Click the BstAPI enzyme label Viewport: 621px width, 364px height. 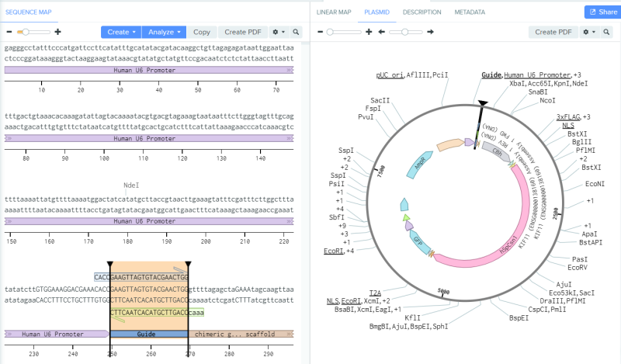tap(591, 242)
